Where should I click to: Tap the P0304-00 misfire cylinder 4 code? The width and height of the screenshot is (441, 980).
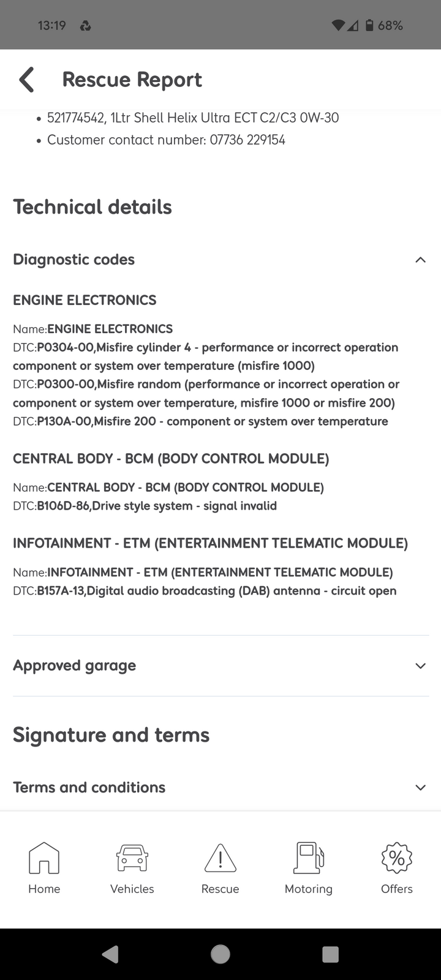click(x=66, y=348)
